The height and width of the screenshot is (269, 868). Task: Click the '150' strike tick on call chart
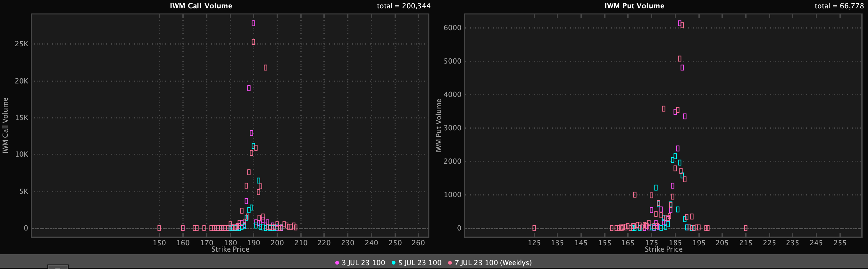click(x=159, y=243)
